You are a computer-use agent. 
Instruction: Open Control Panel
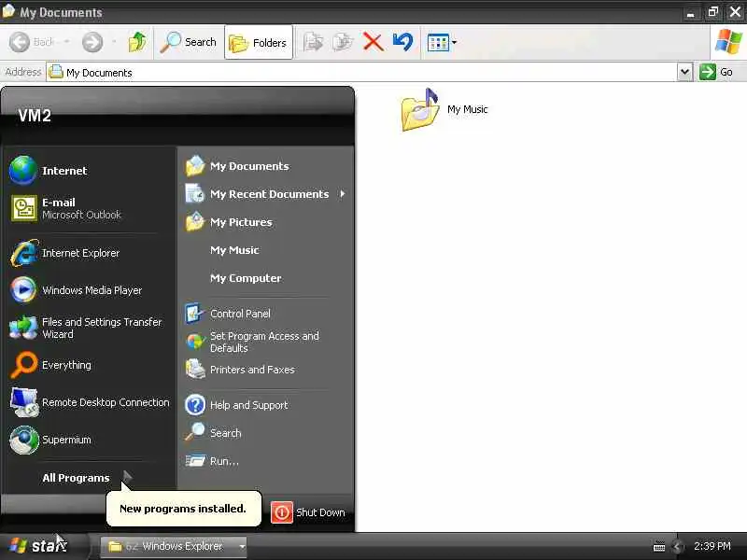266,314
